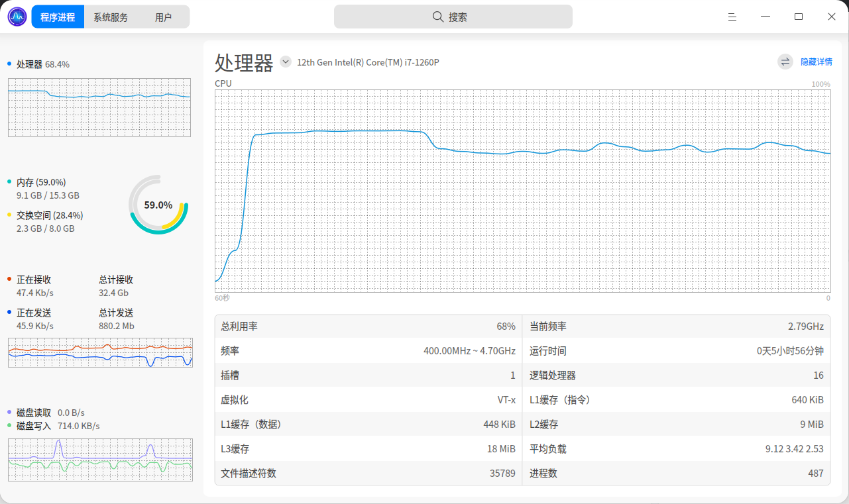Screen dimensions: 849x504
Task: Click the L1缓存（数据） 448 KiB row
Action: pyautogui.click(x=368, y=425)
